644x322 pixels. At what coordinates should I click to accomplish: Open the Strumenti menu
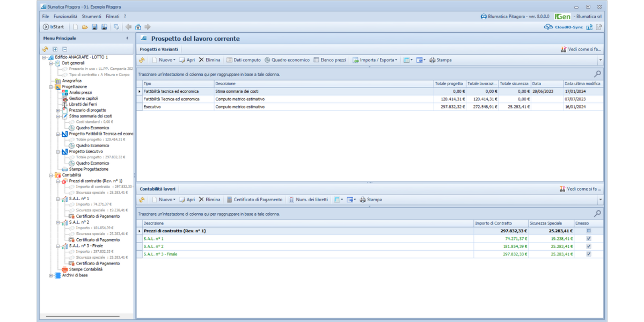point(91,17)
